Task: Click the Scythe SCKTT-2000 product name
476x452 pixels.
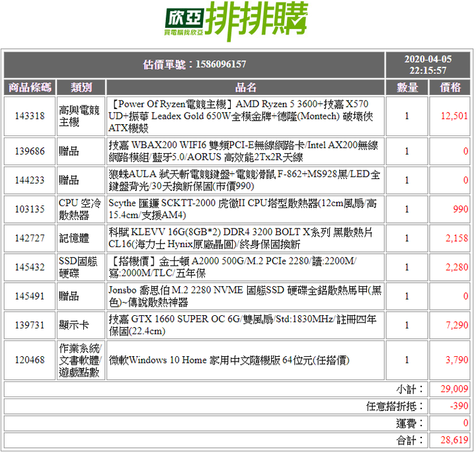Action: click(243, 209)
